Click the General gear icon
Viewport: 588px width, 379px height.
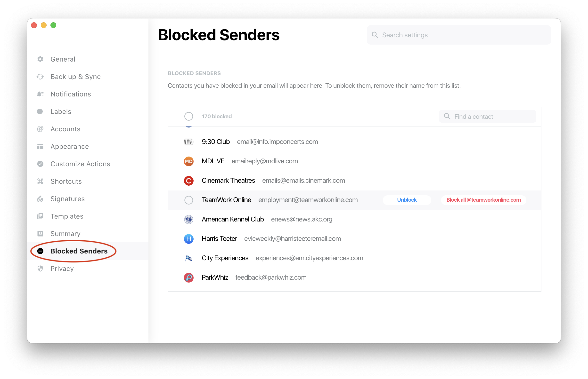click(41, 59)
